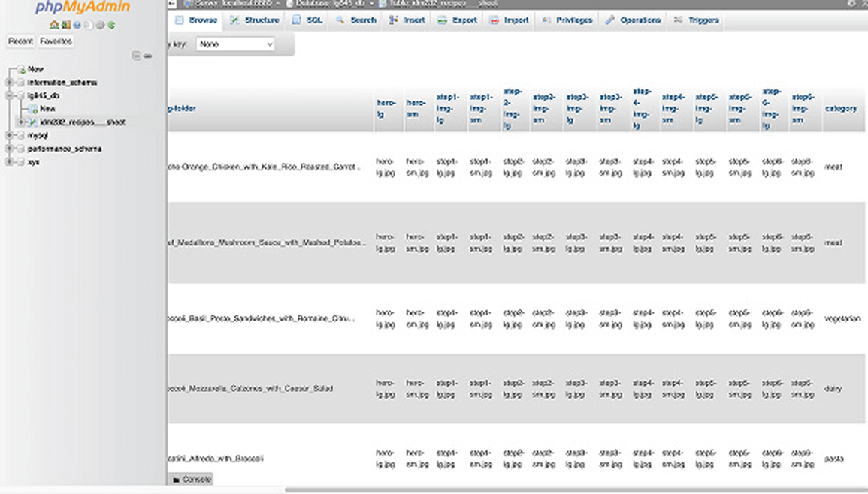Open idm232_recipes___sheet table in tree

[x=83, y=122]
